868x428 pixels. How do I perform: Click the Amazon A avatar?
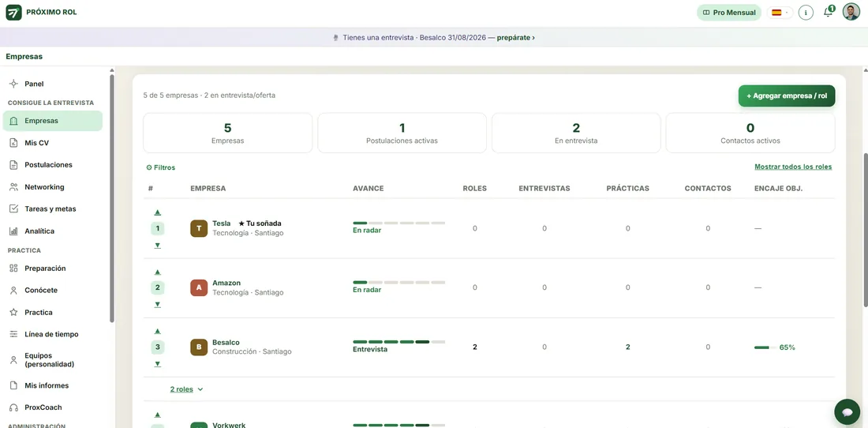(x=199, y=287)
